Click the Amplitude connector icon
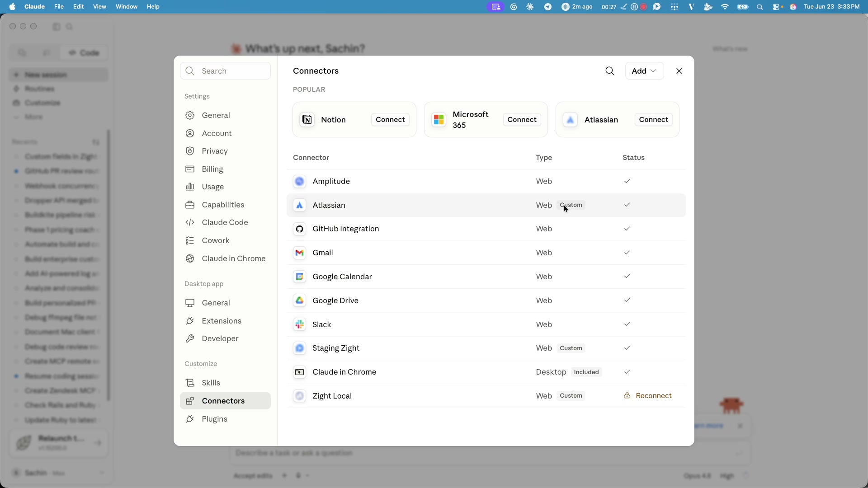Viewport: 868px width, 488px height. tap(299, 181)
